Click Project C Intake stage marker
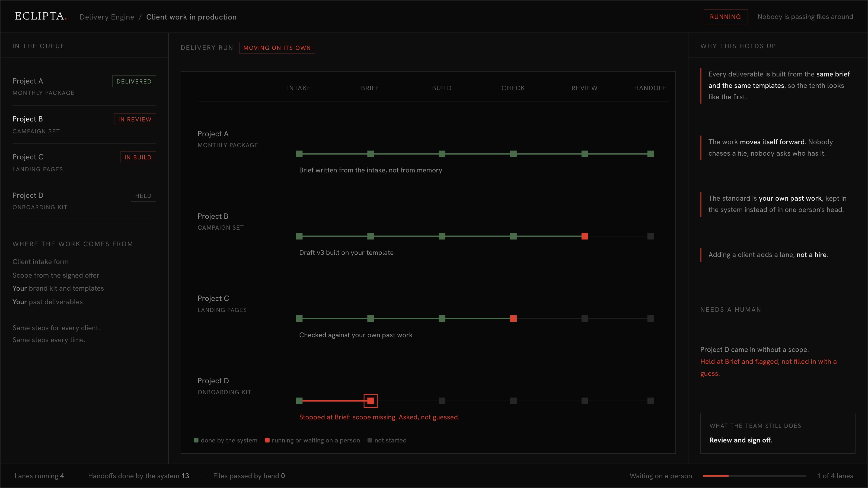868x488 pixels. [299, 319]
